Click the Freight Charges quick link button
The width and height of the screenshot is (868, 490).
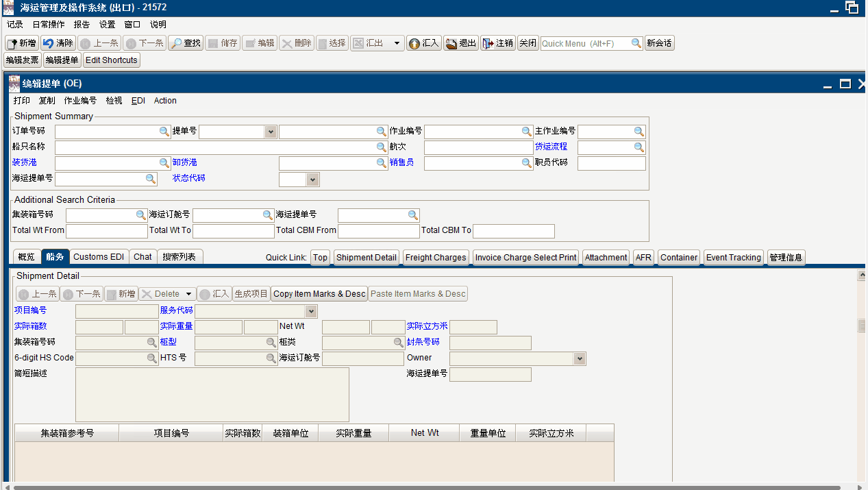436,258
